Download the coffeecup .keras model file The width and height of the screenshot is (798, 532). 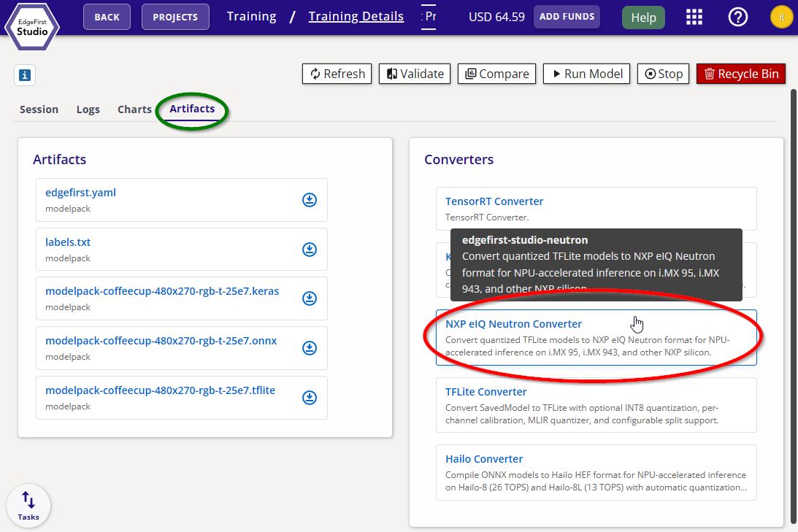pos(310,298)
